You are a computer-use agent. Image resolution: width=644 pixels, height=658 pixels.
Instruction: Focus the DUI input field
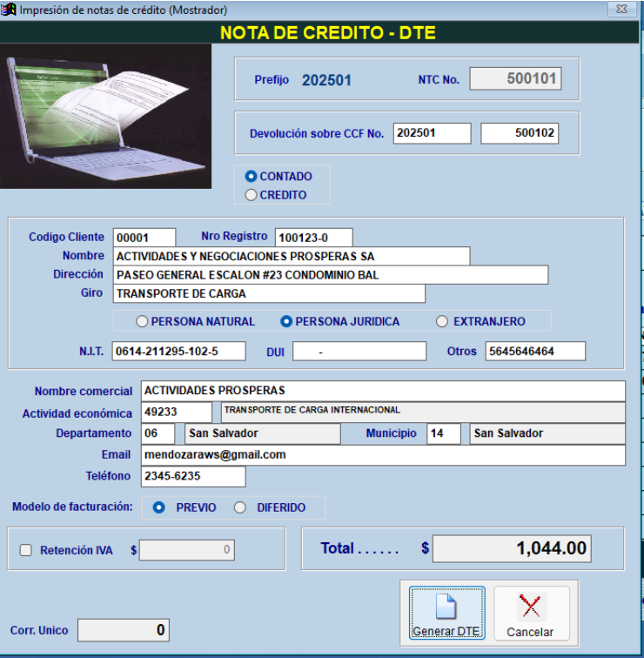coord(359,352)
